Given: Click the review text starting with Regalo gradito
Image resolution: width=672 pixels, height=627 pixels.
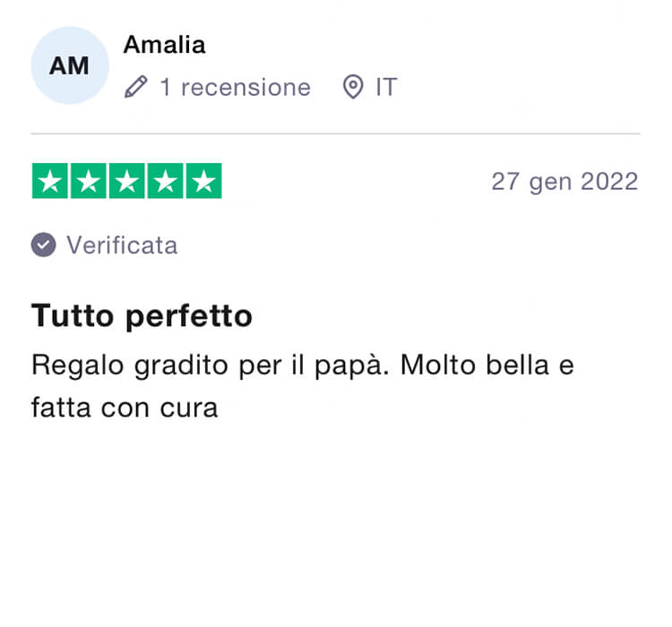Looking at the screenshot, I should coord(303,386).
